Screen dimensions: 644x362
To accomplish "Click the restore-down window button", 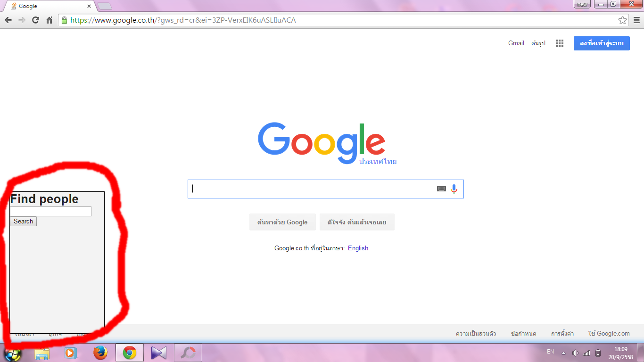I will (x=613, y=4).
